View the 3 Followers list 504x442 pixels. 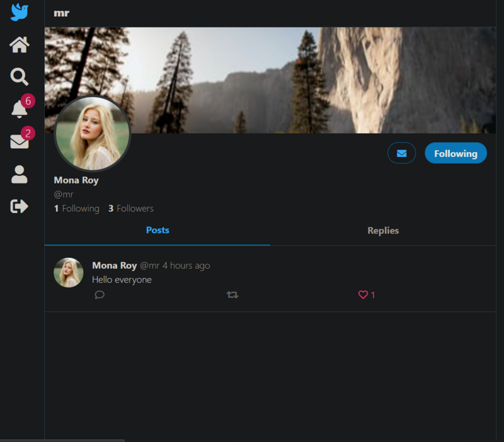pyautogui.click(x=131, y=209)
